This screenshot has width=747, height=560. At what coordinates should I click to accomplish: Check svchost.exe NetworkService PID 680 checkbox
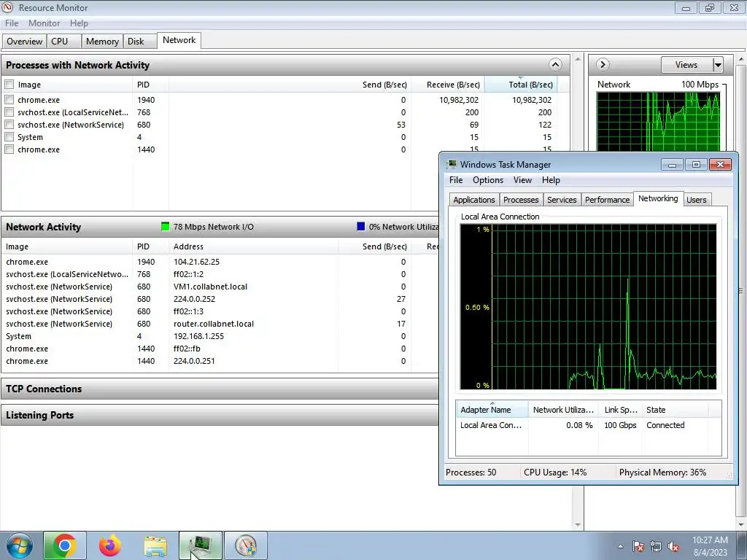[9, 125]
